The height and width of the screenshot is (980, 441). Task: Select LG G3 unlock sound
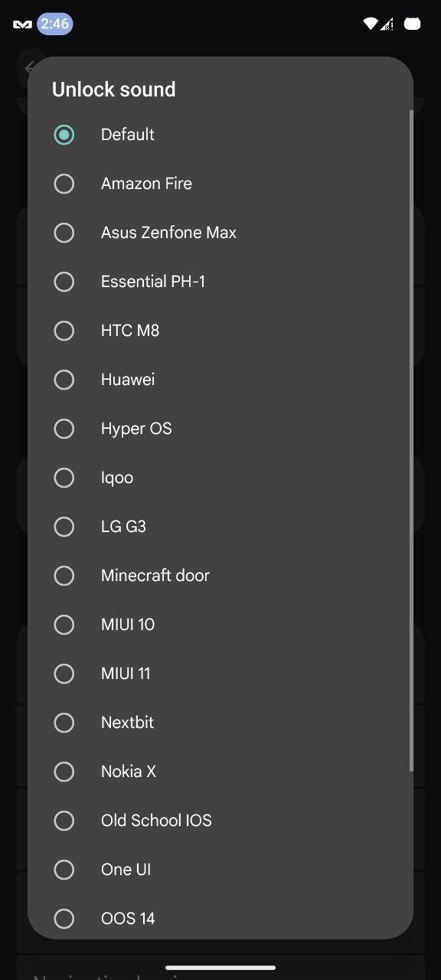[x=220, y=527]
